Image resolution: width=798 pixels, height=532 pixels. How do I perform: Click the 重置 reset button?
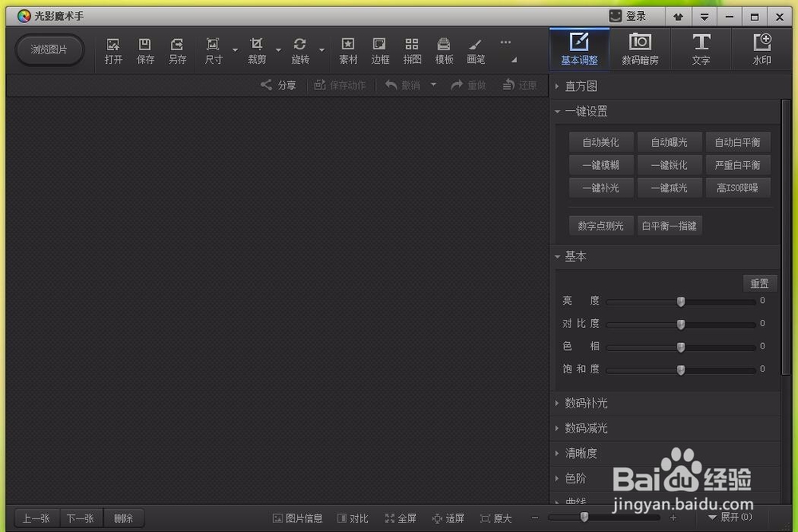click(760, 283)
